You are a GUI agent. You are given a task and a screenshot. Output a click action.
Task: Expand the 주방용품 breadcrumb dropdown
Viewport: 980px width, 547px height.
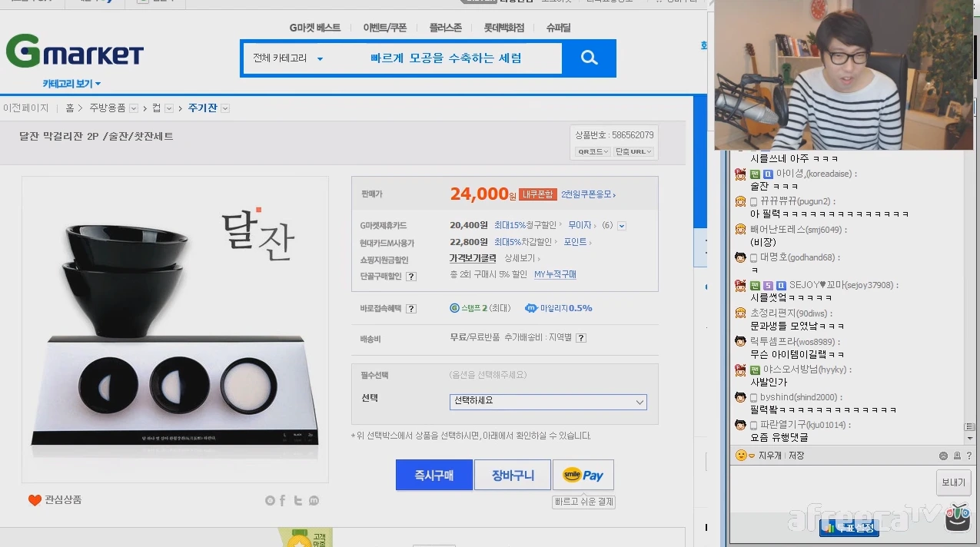134,108
